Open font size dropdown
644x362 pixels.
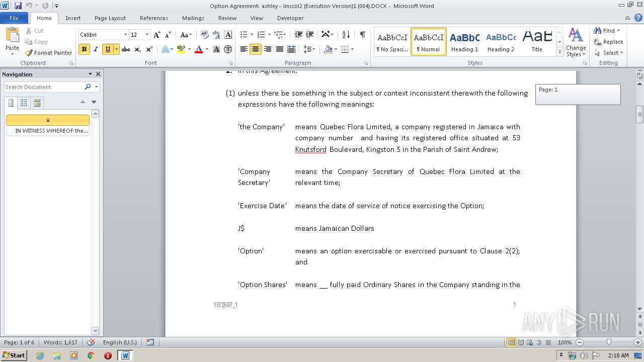[x=147, y=35]
